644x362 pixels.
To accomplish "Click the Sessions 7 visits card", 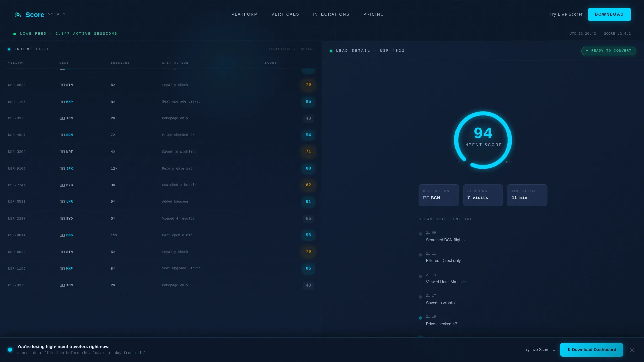I will (x=483, y=195).
